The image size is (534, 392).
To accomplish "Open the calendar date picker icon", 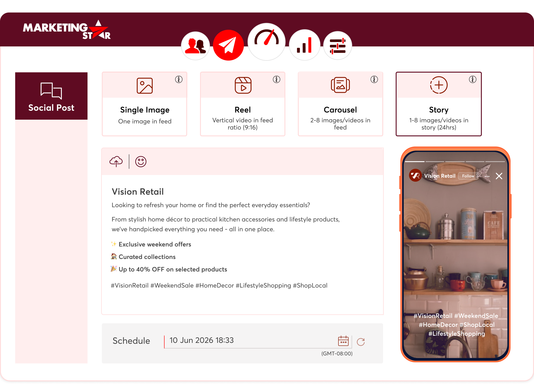I will 343,341.
